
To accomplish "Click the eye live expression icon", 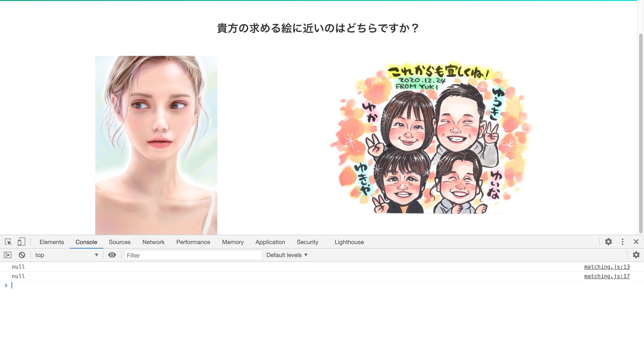I will tap(112, 255).
